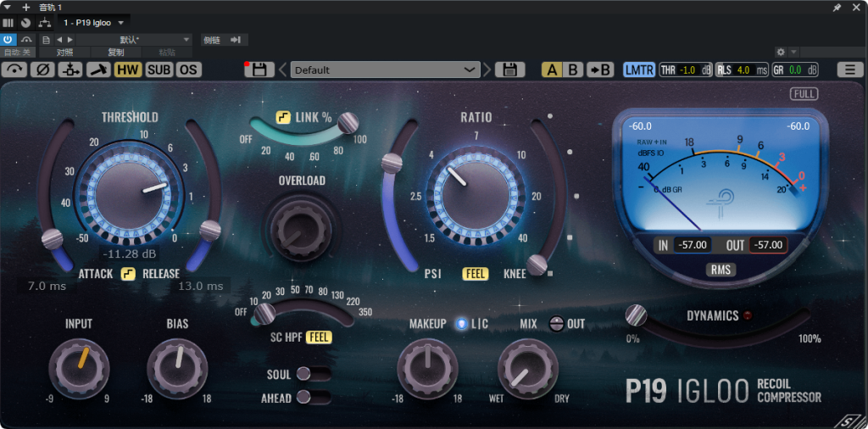868x429 pixels.
Task: Select previous host preset with left arrow
Action: [60, 40]
